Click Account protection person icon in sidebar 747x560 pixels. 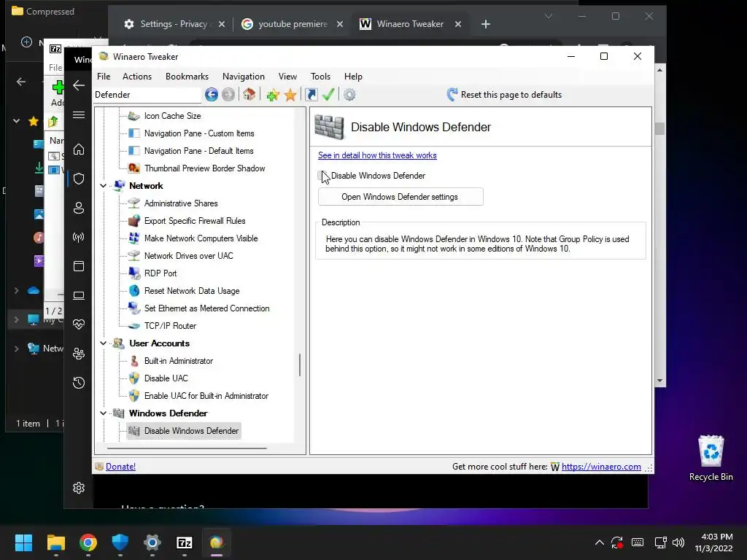tap(79, 208)
